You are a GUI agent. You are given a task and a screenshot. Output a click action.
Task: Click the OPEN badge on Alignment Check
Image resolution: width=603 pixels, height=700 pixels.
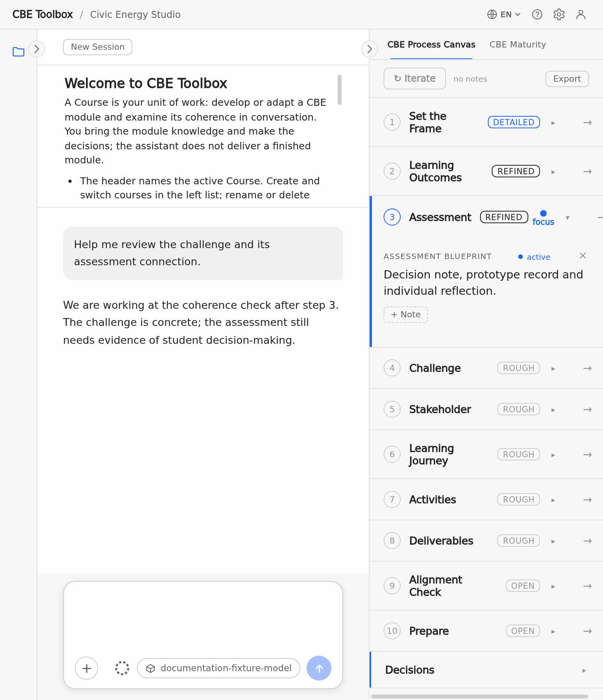(x=522, y=586)
